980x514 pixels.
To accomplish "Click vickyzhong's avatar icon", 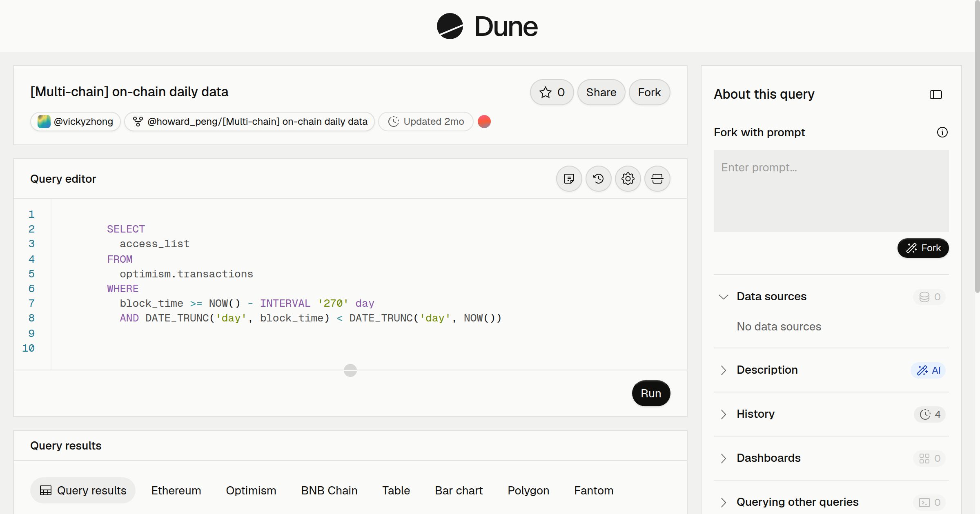I will (44, 122).
